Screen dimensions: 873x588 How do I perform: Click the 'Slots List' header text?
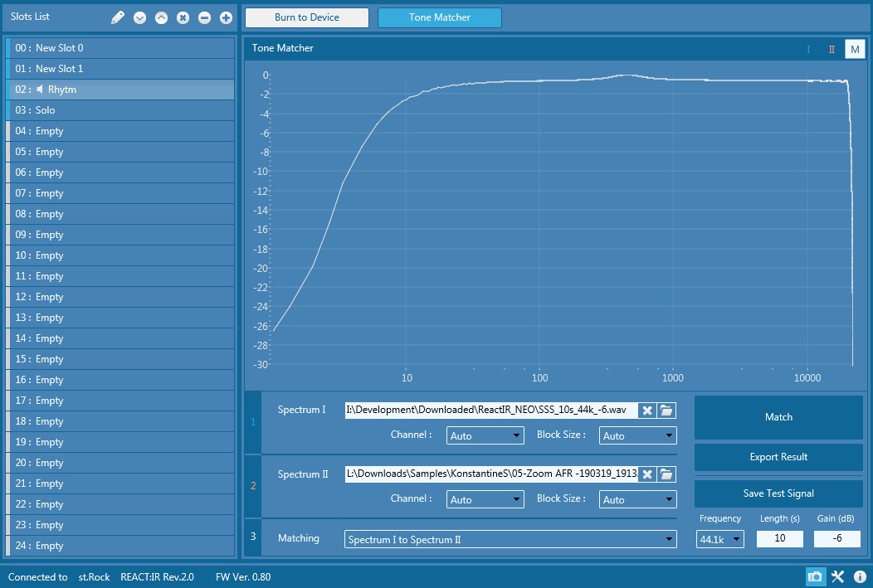[x=30, y=17]
